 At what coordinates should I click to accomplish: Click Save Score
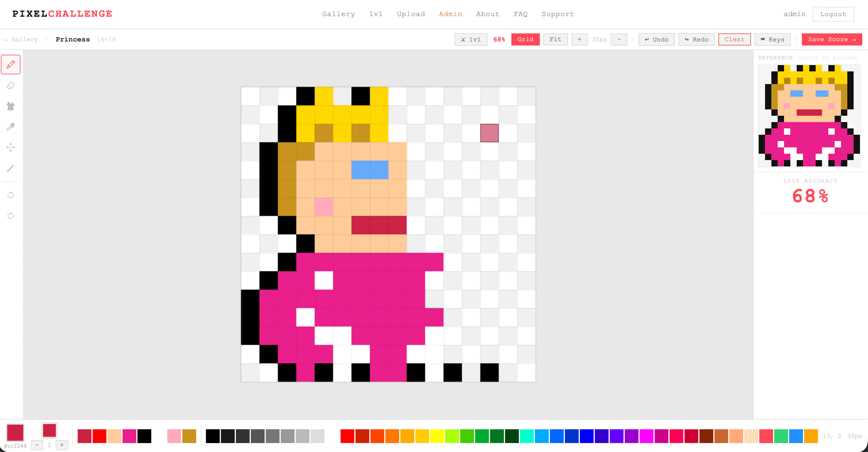tap(832, 39)
